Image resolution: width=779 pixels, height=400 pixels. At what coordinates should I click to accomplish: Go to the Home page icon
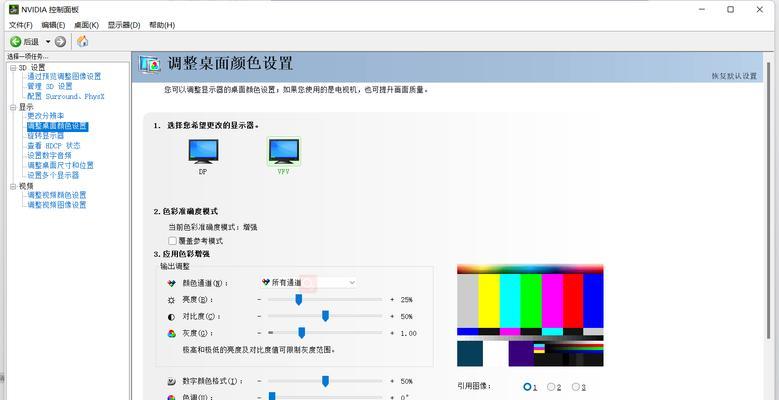click(82, 41)
